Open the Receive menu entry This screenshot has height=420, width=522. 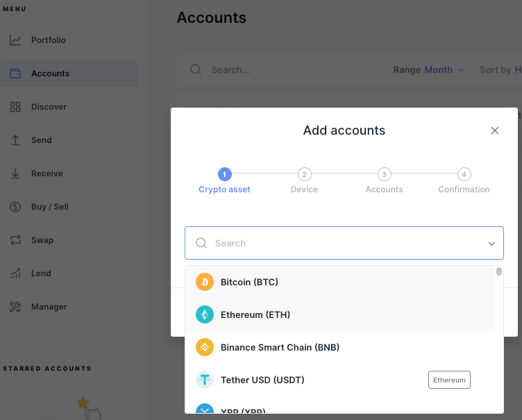[69, 174]
